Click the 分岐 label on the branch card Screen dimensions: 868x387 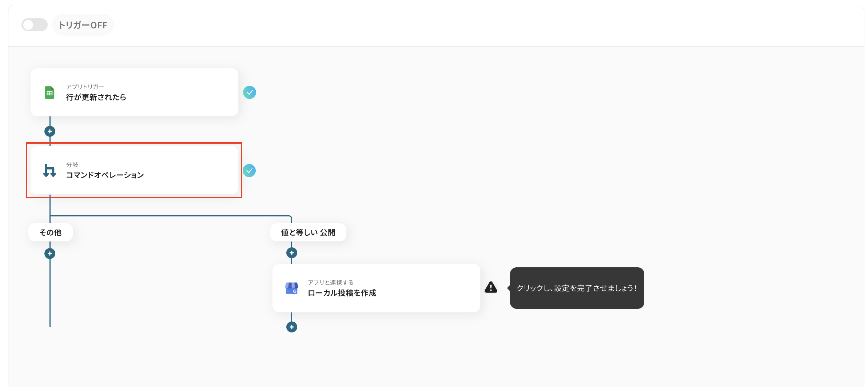(73, 164)
